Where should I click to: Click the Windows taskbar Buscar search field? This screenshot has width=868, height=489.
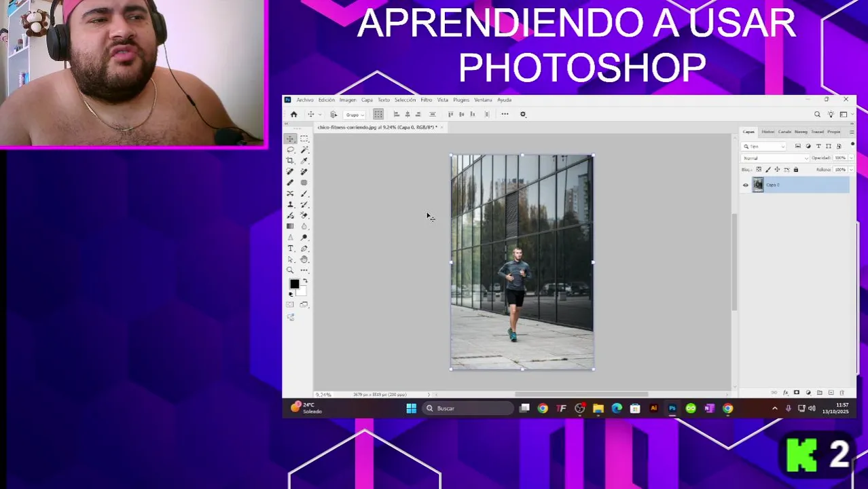click(469, 408)
